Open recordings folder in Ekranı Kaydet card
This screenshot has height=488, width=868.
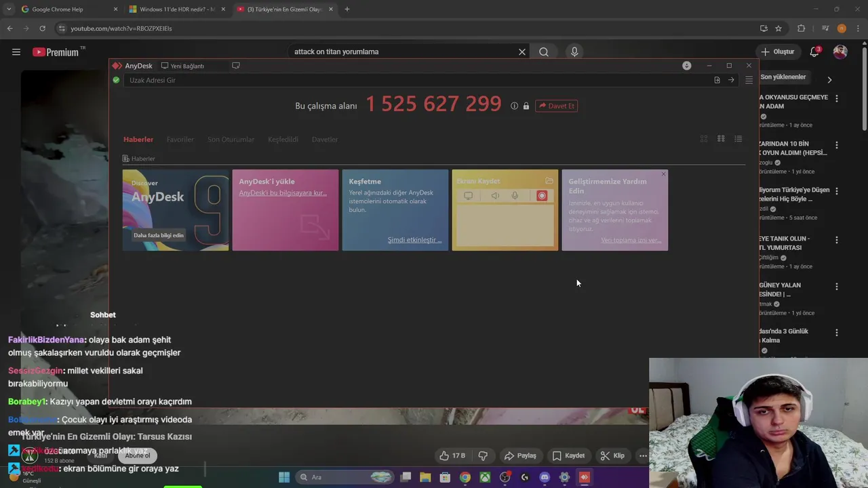pyautogui.click(x=549, y=181)
